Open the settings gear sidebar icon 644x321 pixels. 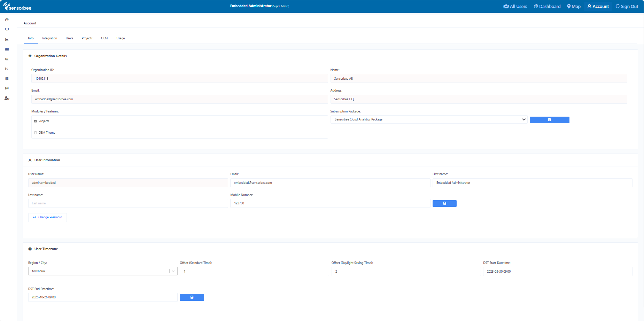(x=7, y=78)
